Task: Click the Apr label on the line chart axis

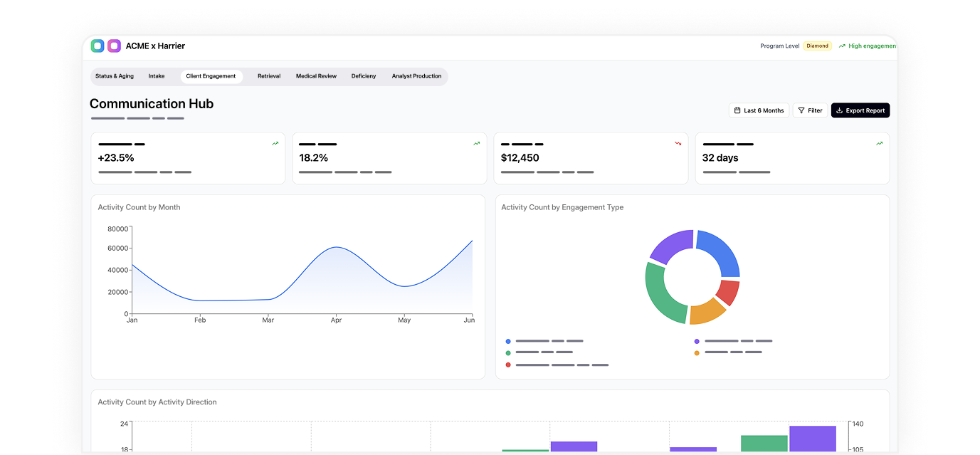Action: point(336,320)
